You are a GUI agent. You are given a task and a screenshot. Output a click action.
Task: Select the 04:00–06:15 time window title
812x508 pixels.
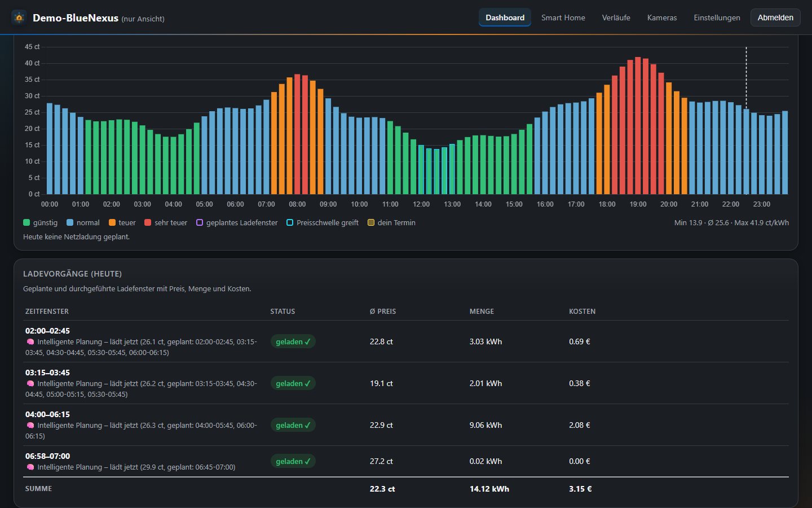click(47, 414)
